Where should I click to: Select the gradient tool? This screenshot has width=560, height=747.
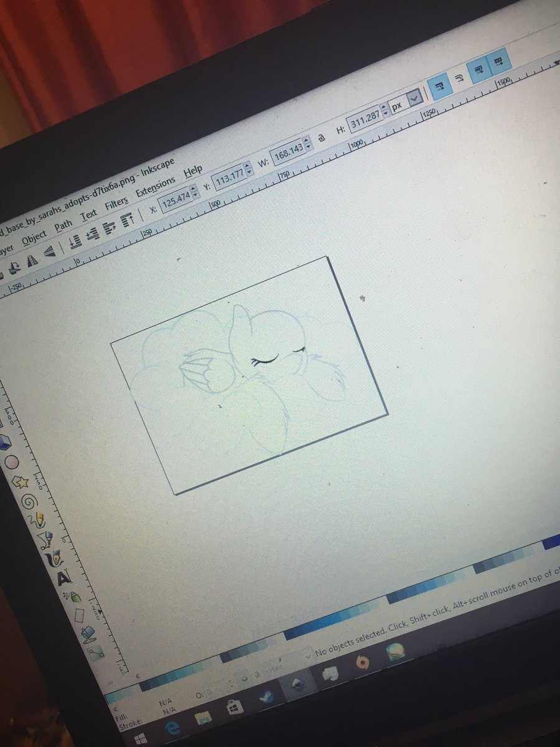95,652
